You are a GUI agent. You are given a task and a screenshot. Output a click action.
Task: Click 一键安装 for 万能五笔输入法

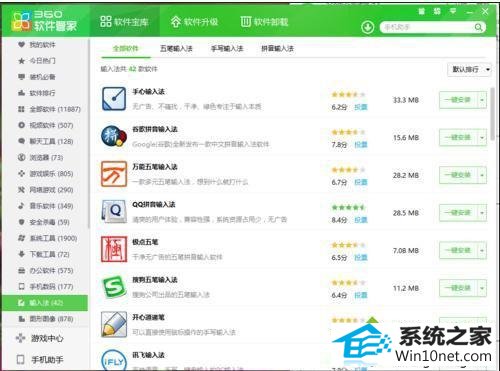(x=459, y=175)
